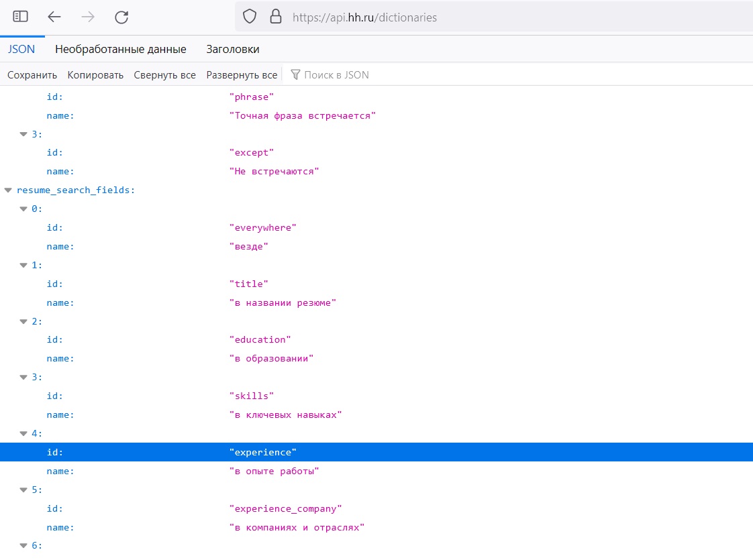Open tracking protection shield icon
Viewport: 753px width, 560px height.
(x=250, y=17)
